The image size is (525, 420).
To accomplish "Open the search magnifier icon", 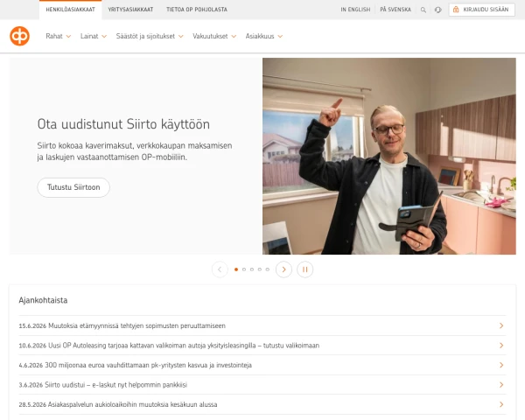I will point(423,10).
